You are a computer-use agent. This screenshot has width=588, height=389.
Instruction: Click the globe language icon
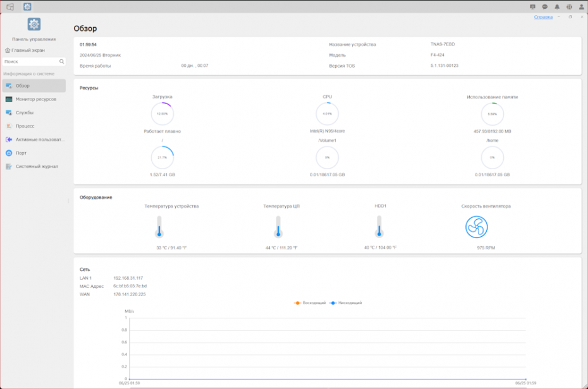pyautogui.click(x=569, y=7)
